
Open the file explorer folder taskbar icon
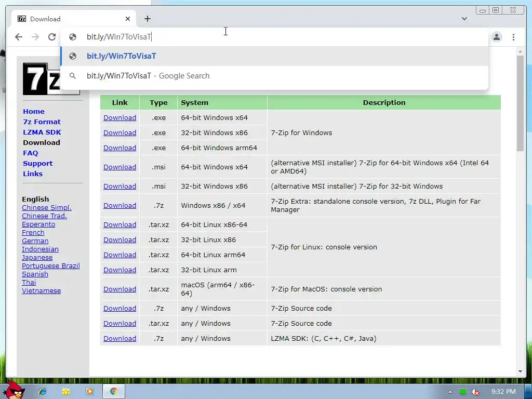tap(66, 392)
